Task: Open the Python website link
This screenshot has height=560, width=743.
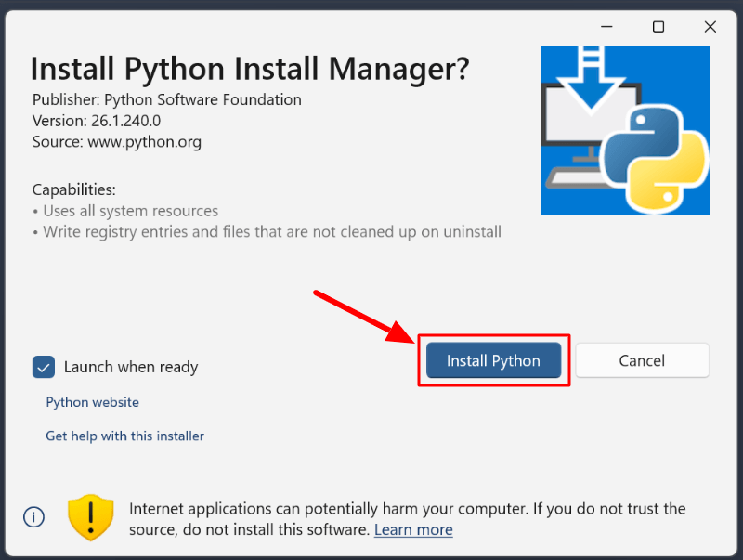Action: point(92,402)
